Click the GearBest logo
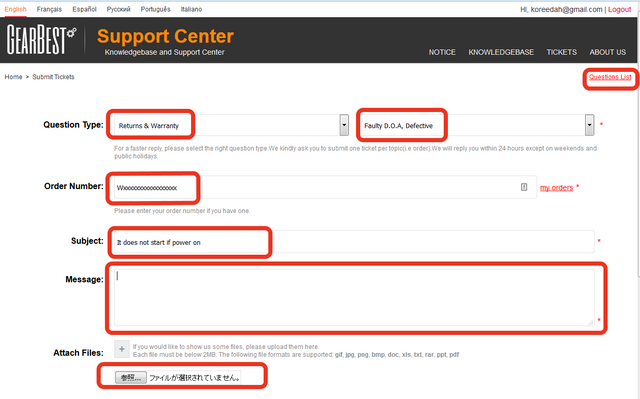 click(x=41, y=39)
